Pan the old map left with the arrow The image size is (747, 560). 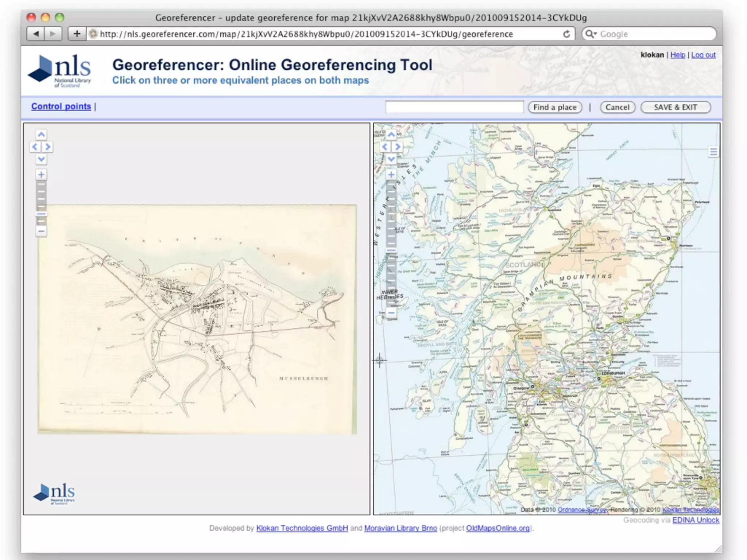tap(35, 147)
